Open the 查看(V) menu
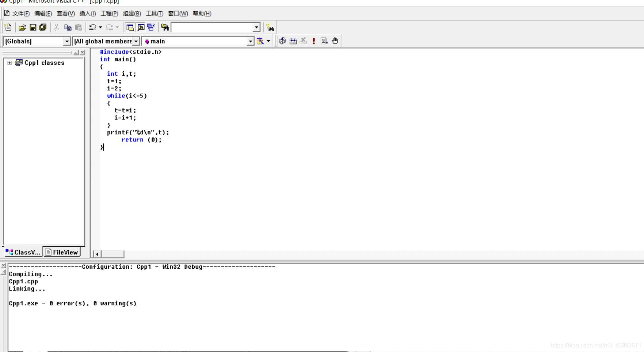Viewport: 644px width, 352px height. click(66, 14)
